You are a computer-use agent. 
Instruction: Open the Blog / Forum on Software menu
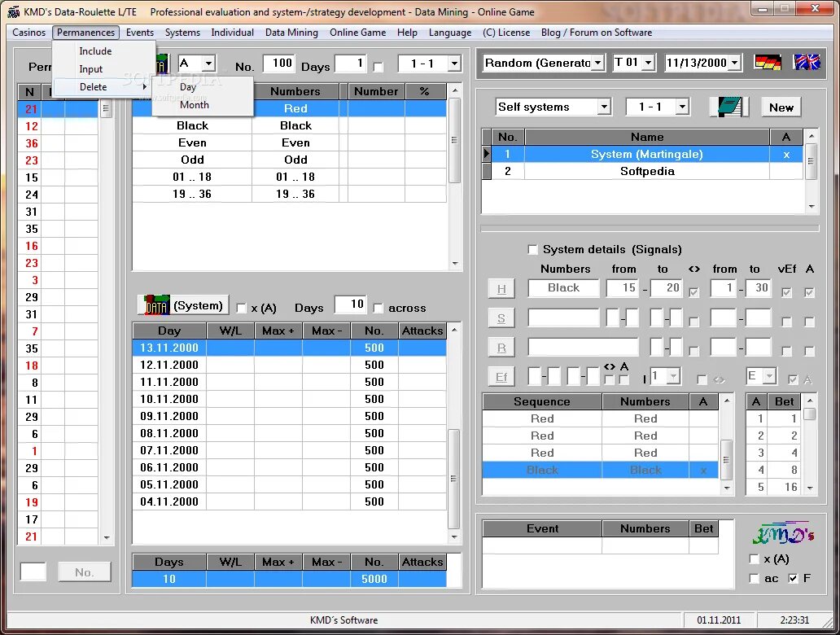pos(597,32)
